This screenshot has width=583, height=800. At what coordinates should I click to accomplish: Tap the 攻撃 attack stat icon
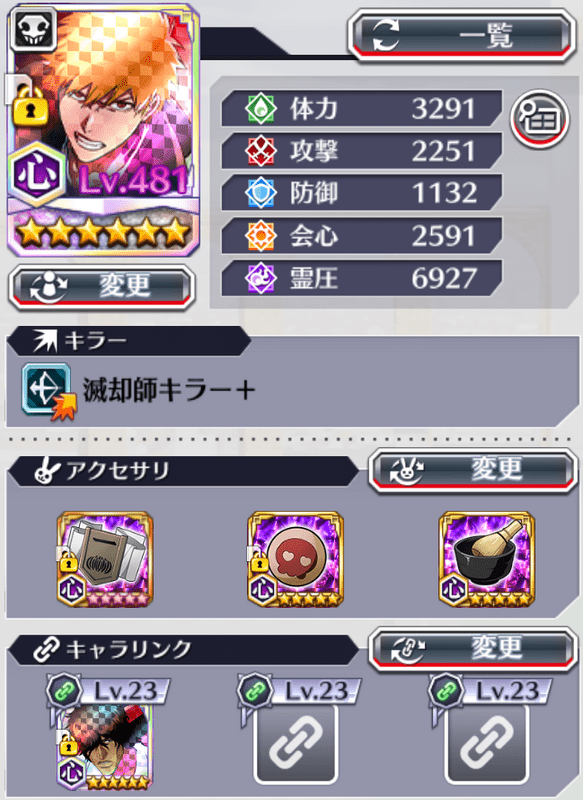point(261,151)
